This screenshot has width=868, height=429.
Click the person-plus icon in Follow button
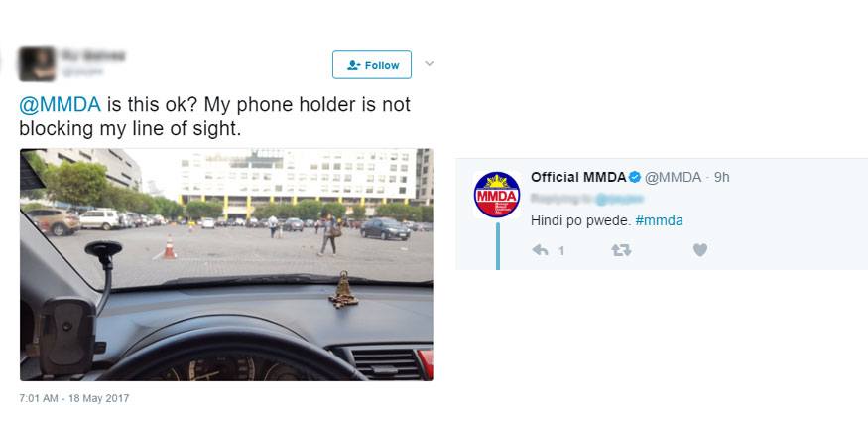(x=354, y=65)
